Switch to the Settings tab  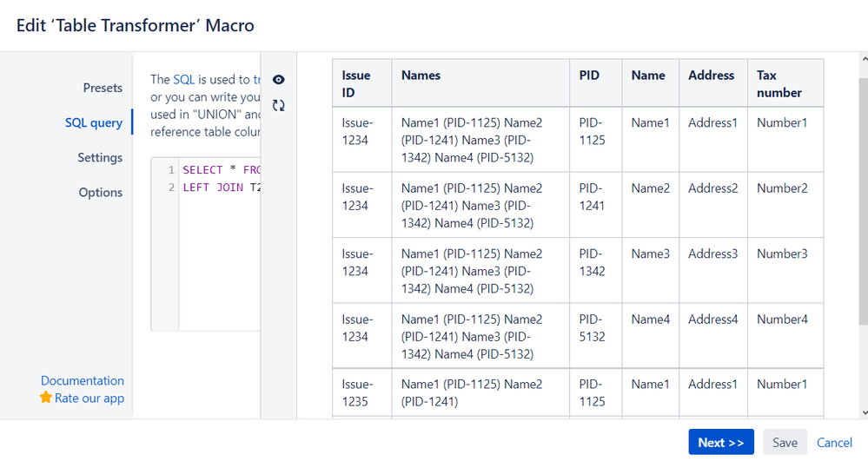100,157
